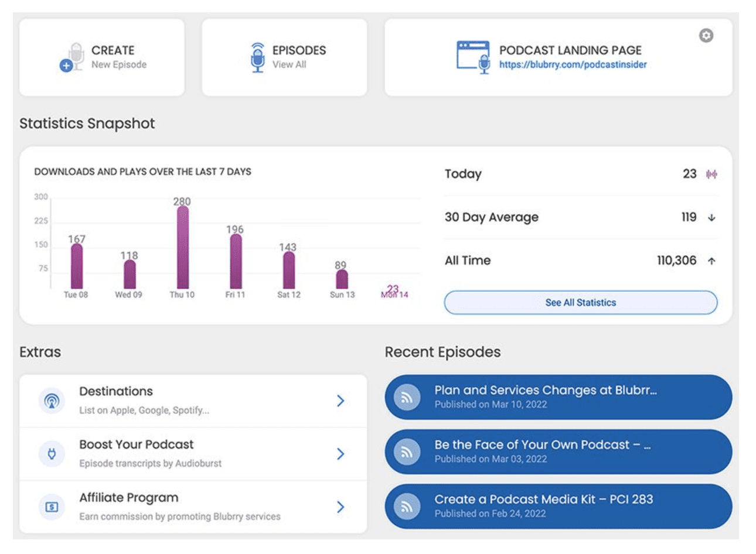
Task: Click the Affiliate Program dollar icon
Action: [x=52, y=507]
